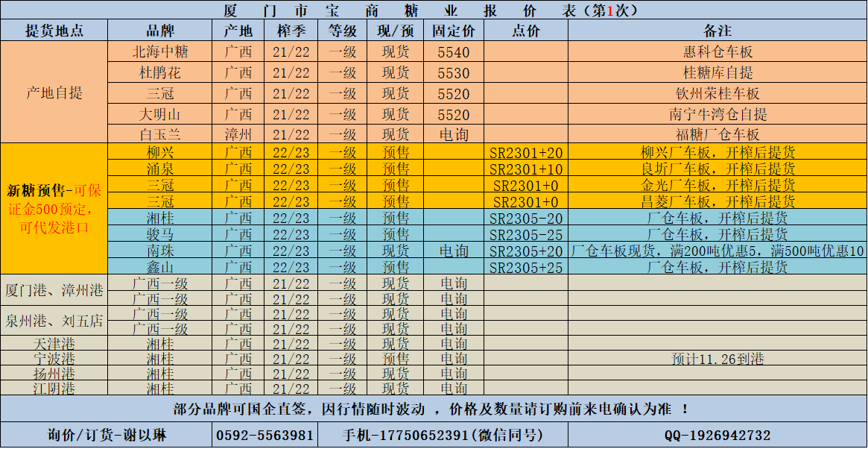The width and height of the screenshot is (868, 449).
Task: Select the 白玉兰 brand cell
Action: pyautogui.click(x=160, y=135)
